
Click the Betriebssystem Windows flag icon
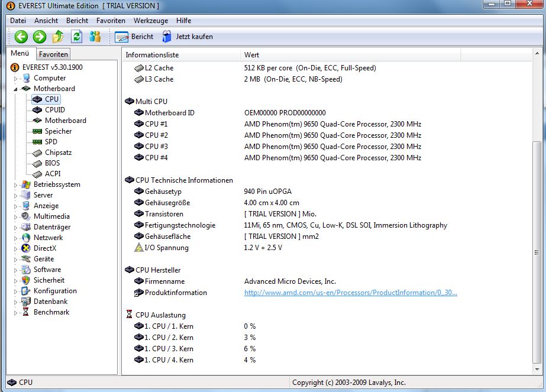click(26, 184)
